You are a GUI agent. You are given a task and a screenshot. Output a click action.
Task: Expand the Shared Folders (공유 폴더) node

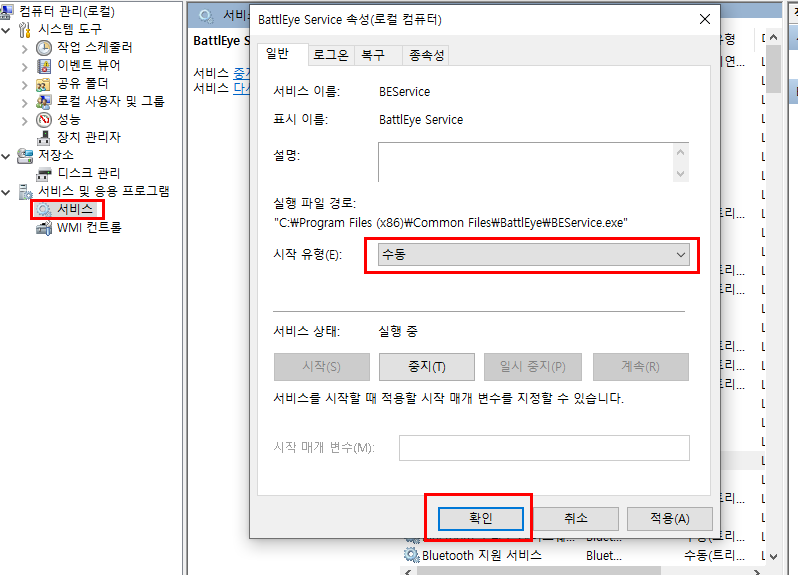coord(25,85)
